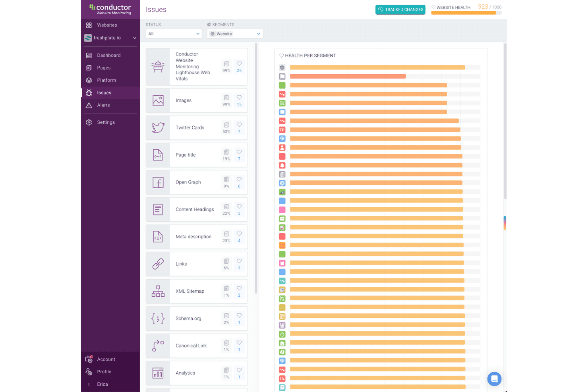This screenshot has height=392, width=588.
Task: Open the Alerts menu item
Action: (103, 105)
